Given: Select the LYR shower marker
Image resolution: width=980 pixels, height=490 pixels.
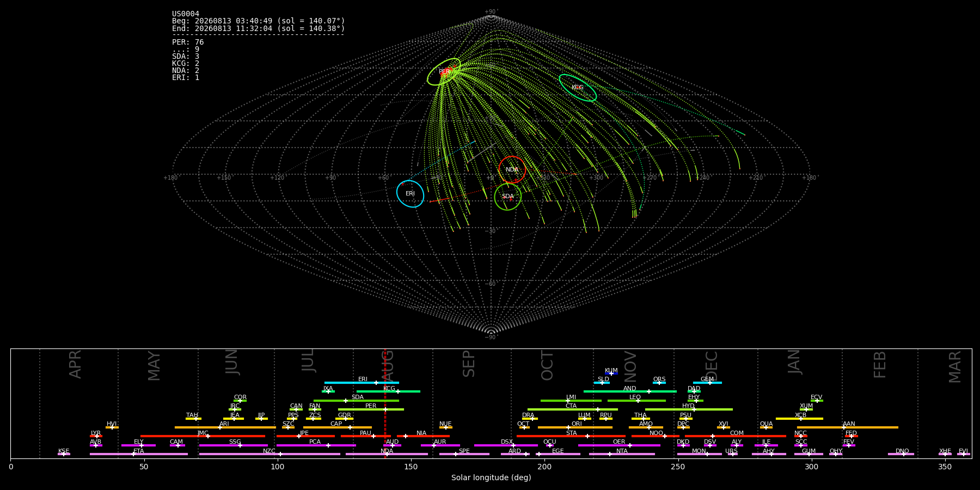Looking at the screenshot, I should pyautogui.click(x=96, y=436).
